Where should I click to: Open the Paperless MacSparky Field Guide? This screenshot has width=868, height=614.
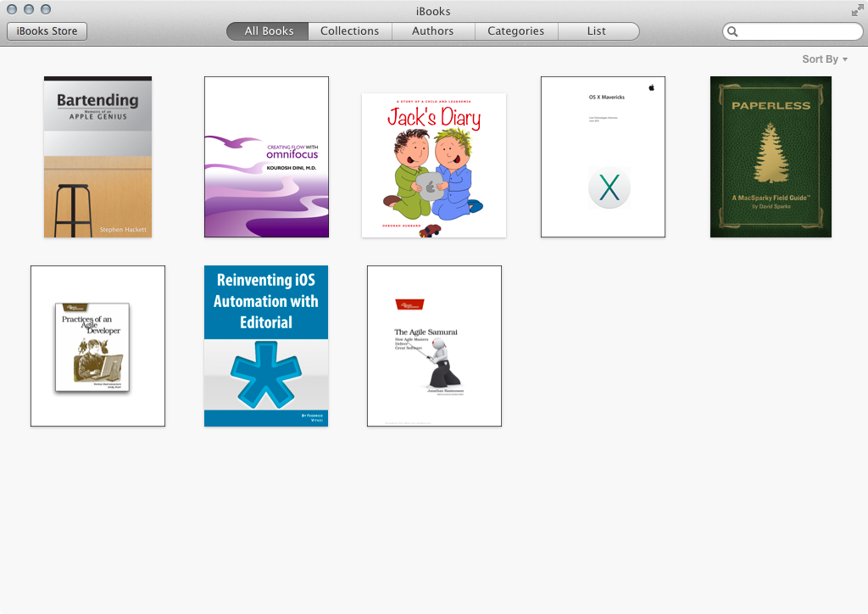[x=771, y=157]
